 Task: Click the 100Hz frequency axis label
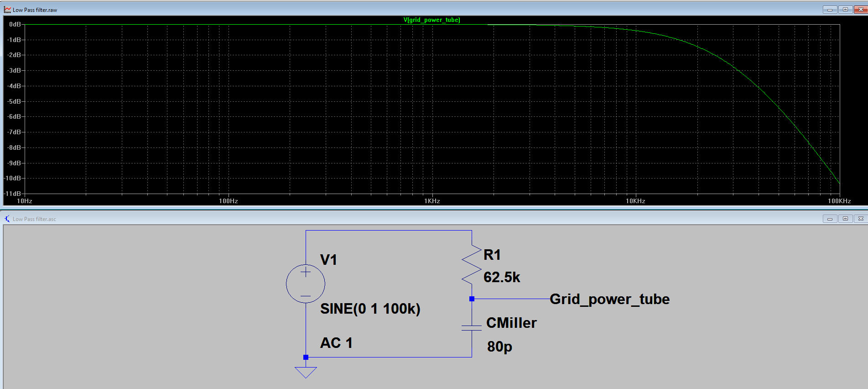point(229,201)
